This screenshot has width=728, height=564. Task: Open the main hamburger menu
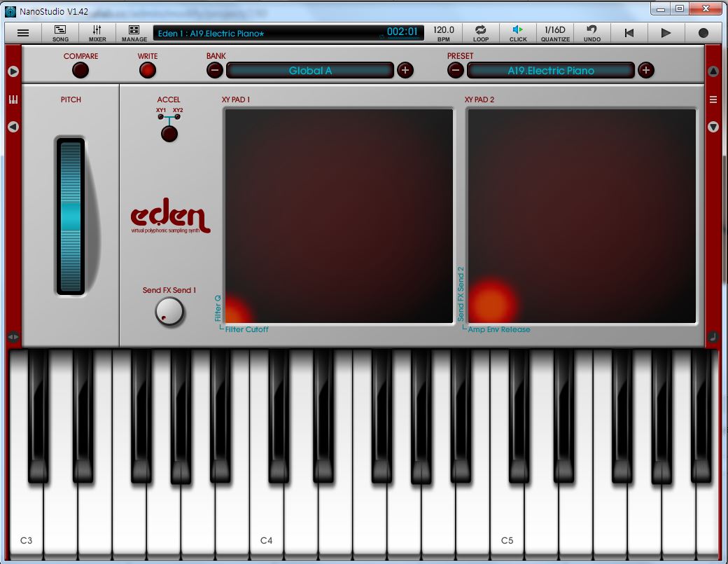tap(22, 33)
